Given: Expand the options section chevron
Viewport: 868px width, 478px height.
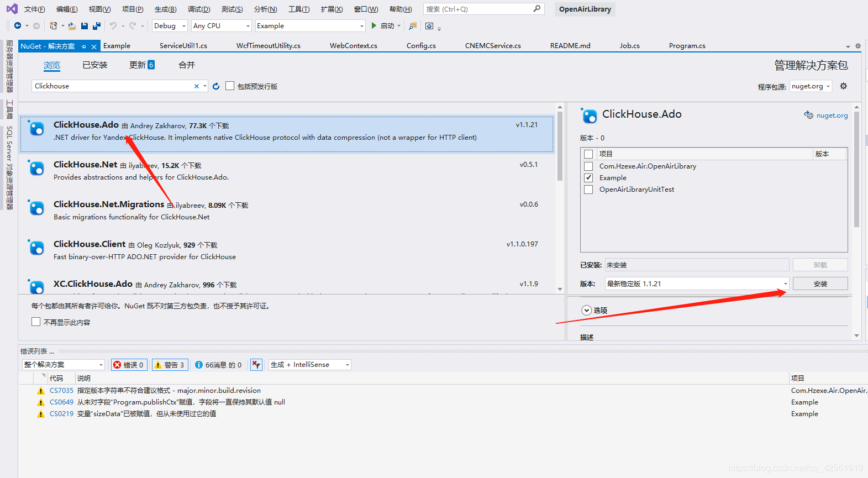Looking at the screenshot, I should click(x=586, y=311).
